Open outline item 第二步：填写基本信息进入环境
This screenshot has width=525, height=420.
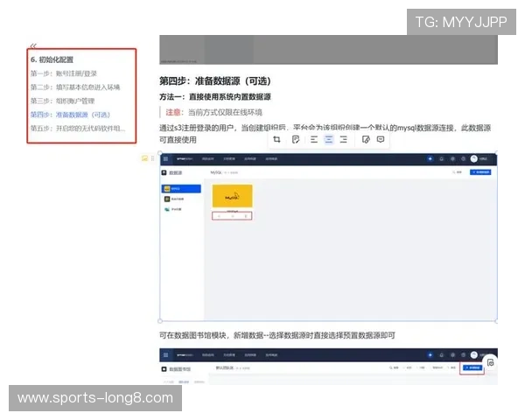click(x=75, y=87)
